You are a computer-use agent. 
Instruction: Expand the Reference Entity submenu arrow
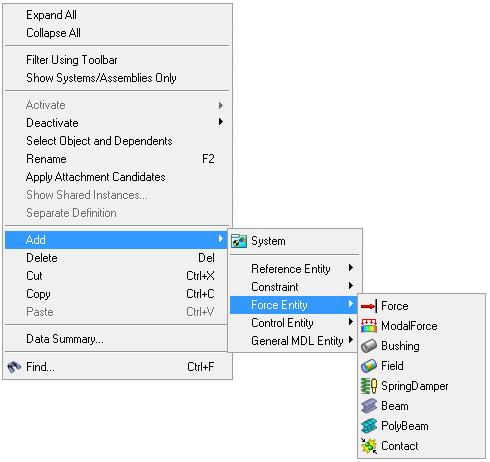click(351, 268)
